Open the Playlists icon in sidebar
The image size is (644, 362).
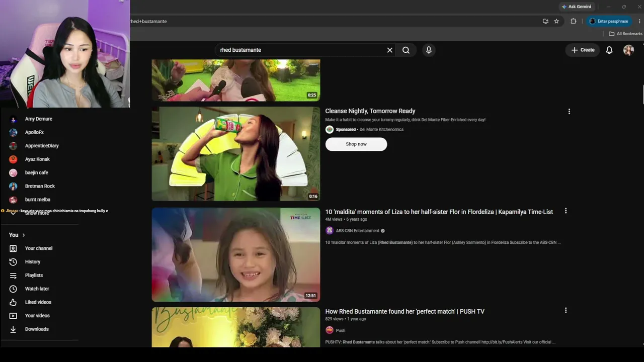click(13, 276)
